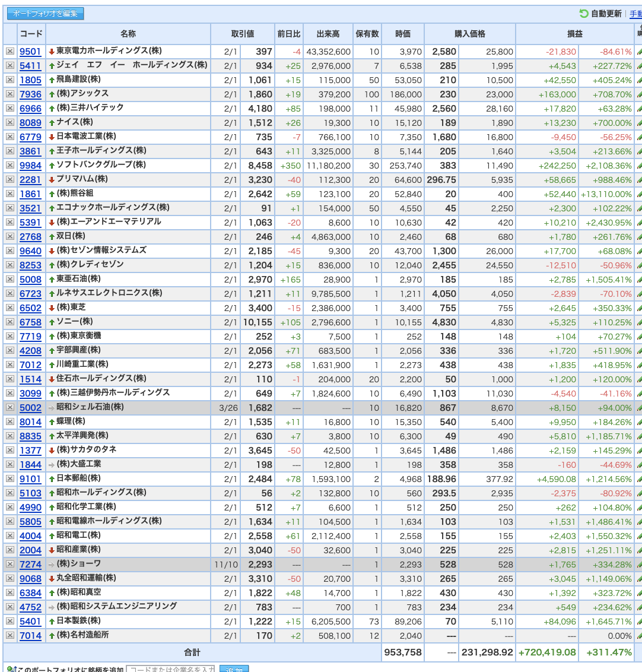
Task: Open stock code link 7014
Action: pyautogui.click(x=30, y=636)
